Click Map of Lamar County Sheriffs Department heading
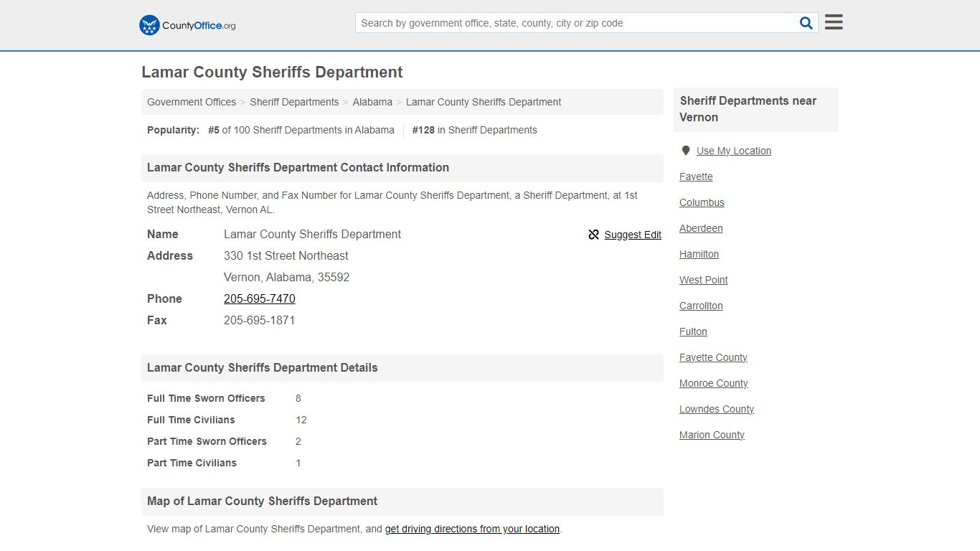The height and width of the screenshot is (551, 980). (x=262, y=501)
